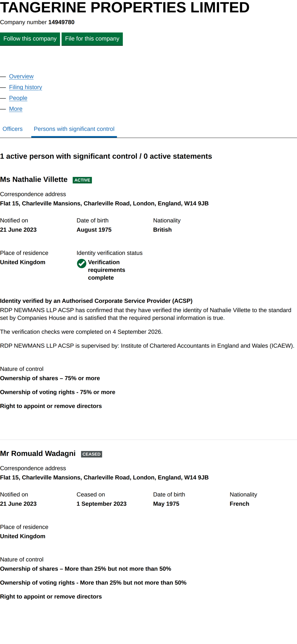This screenshot has height=644, width=297.
Task: Click date of birth August 1975
Action: (x=94, y=230)
